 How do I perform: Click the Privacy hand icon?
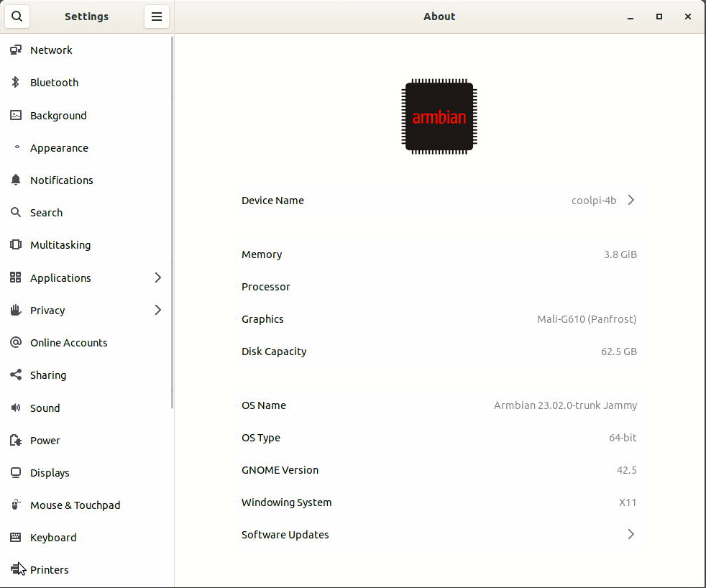click(16, 310)
